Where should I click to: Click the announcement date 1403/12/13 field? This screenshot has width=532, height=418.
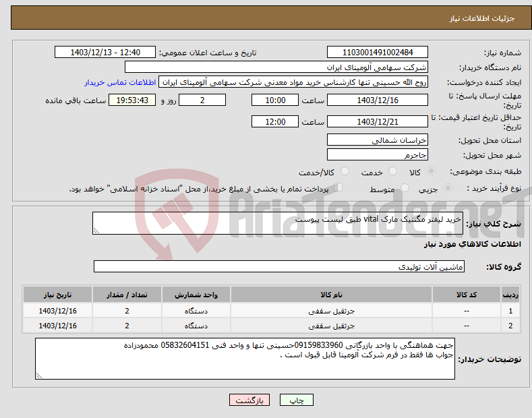tap(105, 53)
